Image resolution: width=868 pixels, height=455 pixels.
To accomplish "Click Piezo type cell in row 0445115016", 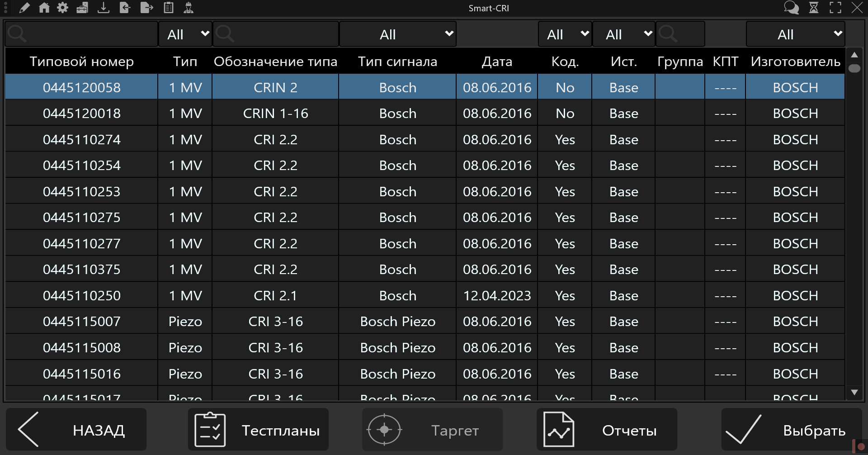I will 185,374.
